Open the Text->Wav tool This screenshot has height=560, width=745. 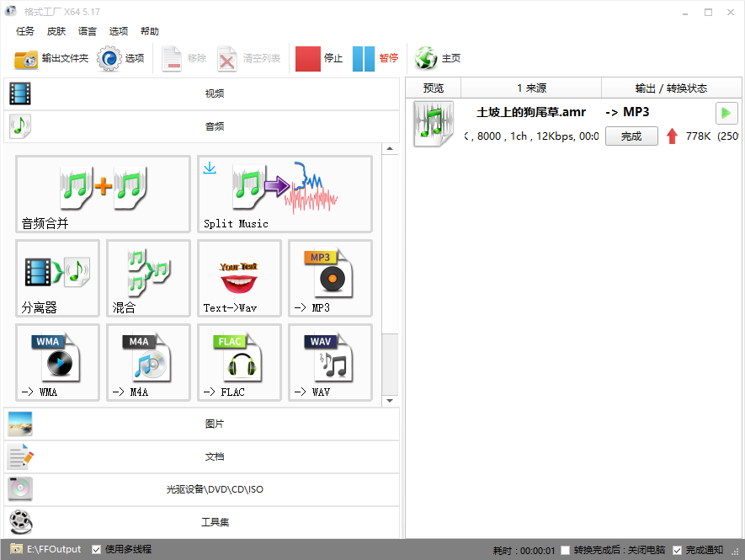pos(239,278)
